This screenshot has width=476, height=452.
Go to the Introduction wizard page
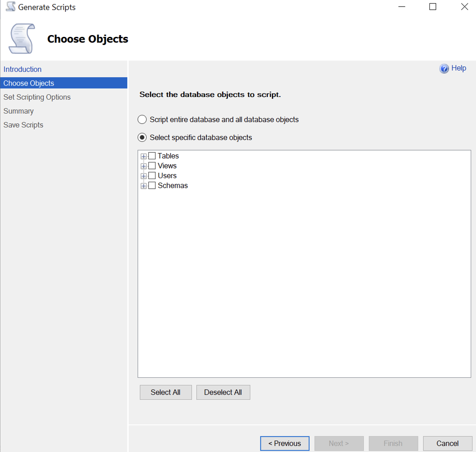pos(22,69)
